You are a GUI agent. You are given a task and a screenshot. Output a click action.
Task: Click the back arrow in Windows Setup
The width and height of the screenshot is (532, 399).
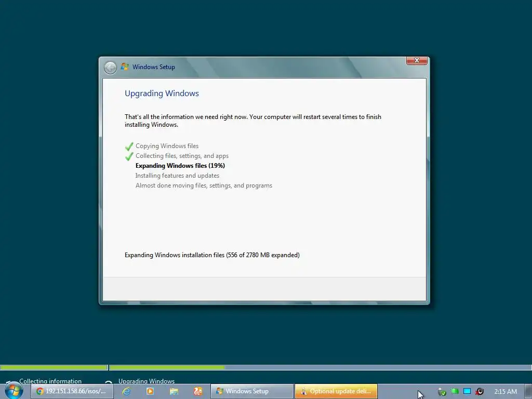pyautogui.click(x=110, y=68)
